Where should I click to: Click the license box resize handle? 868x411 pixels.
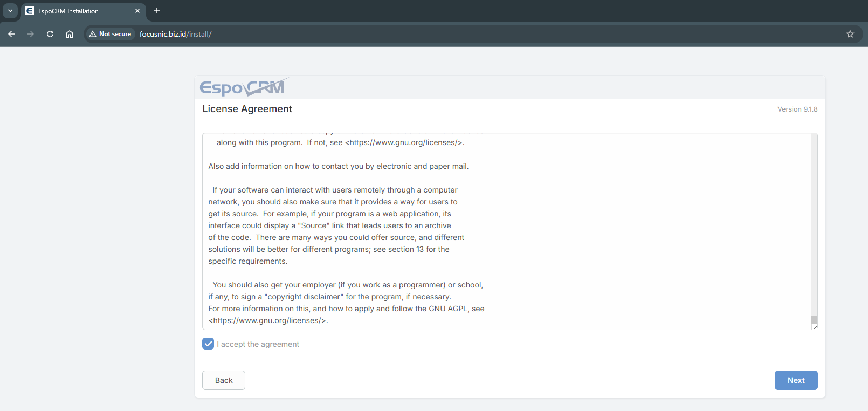point(815,327)
